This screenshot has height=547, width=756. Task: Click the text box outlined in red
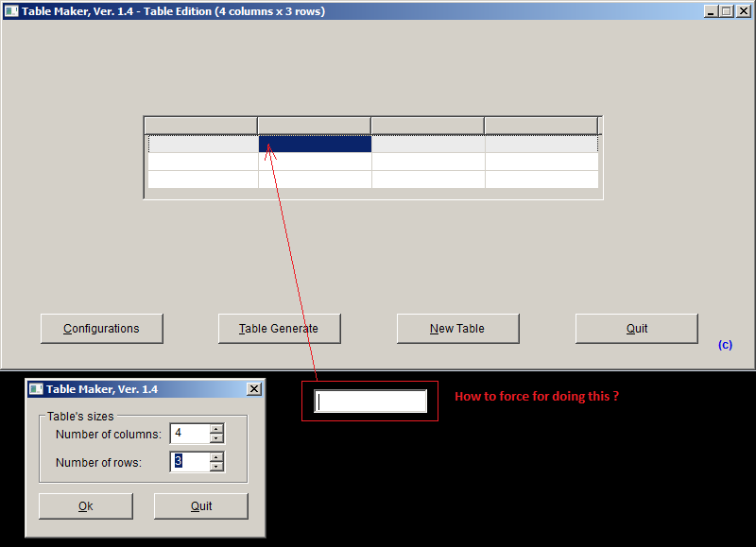click(x=369, y=400)
